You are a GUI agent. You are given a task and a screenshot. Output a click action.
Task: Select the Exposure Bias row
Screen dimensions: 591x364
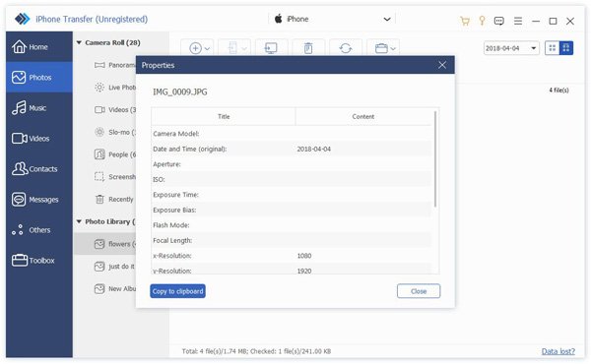click(292, 211)
